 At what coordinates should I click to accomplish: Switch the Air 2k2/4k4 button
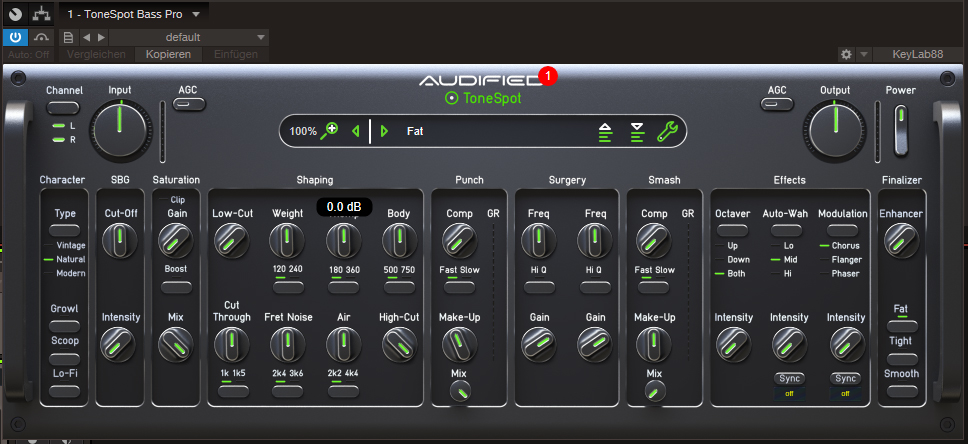[x=344, y=391]
